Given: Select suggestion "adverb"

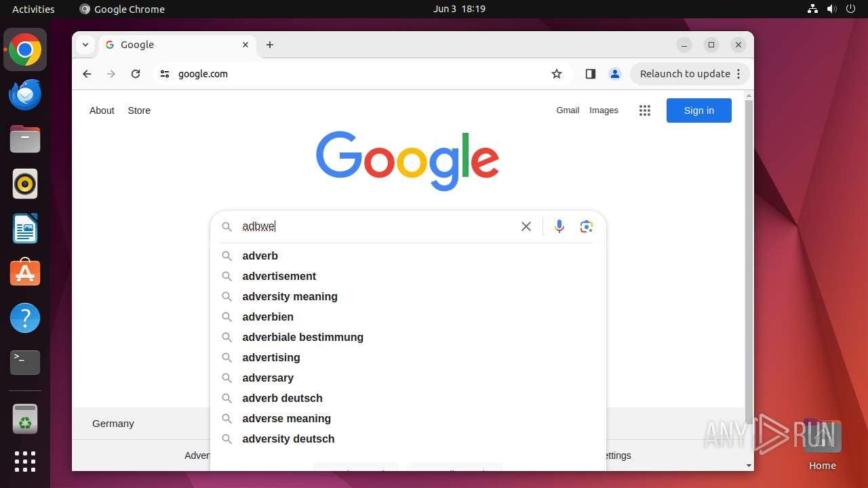Looking at the screenshot, I should (408, 256).
